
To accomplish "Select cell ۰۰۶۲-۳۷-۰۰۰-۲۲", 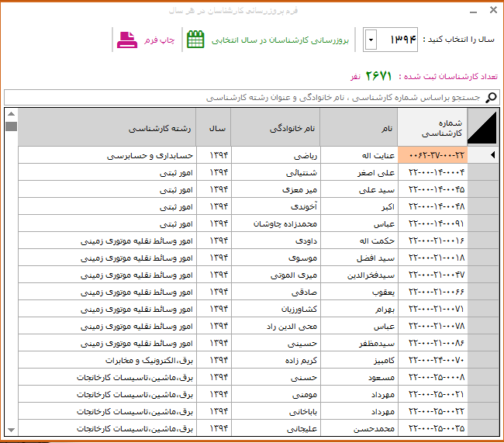I will point(433,155).
